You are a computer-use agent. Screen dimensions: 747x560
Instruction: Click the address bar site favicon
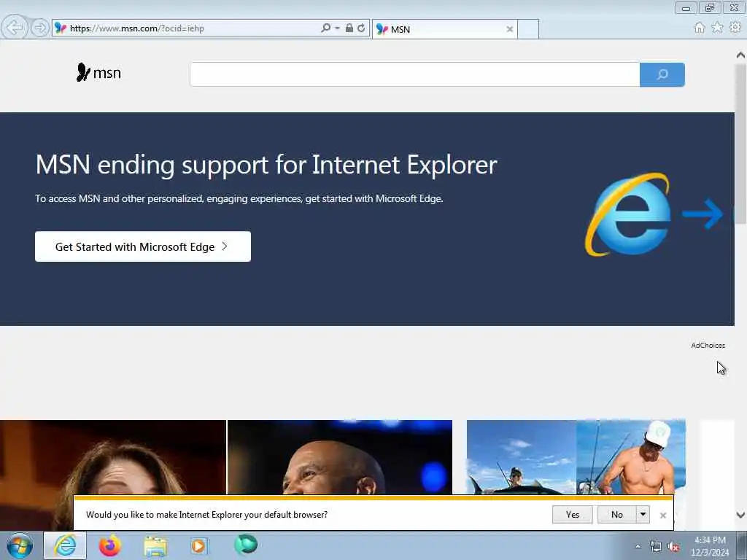(x=61, y=28)
